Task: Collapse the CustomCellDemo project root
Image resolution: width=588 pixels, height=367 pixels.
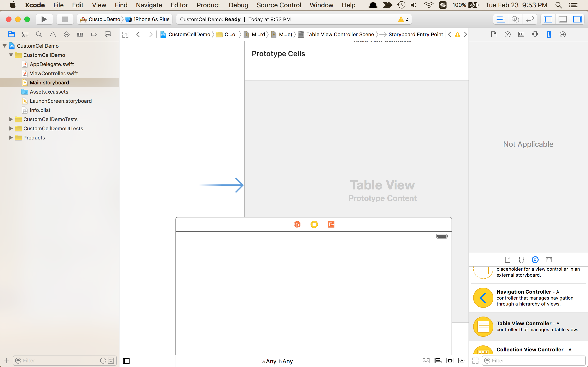Action: [x=4, y=46]
